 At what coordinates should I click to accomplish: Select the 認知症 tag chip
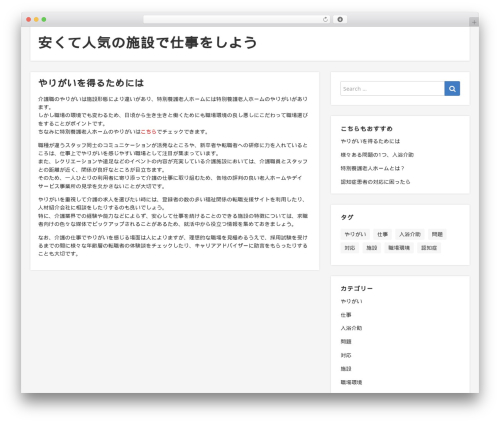(429, 248)
